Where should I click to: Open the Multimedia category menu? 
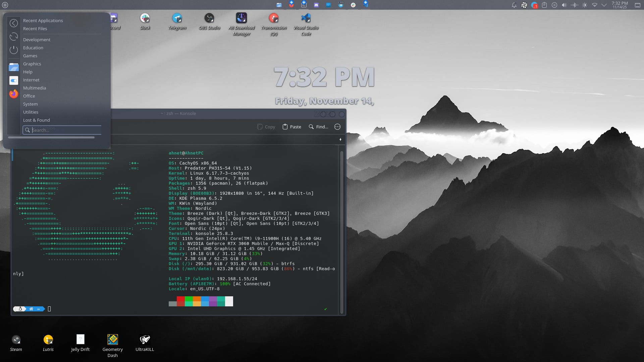tap(34, 88)
